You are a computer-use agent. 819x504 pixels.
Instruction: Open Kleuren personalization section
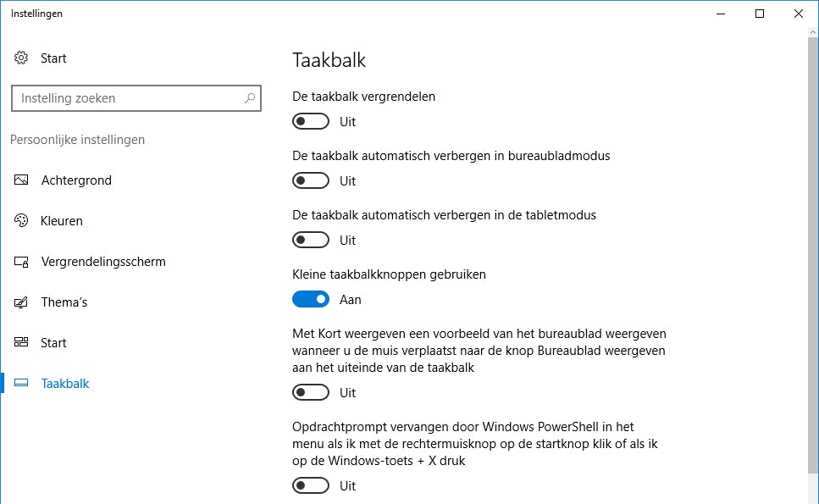62,221
